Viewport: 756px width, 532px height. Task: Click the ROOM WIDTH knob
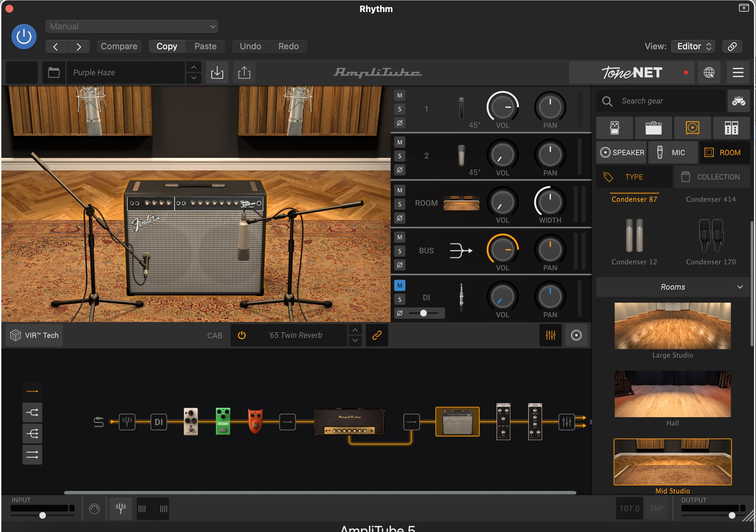pyautogui.click(x=550, y=202)
